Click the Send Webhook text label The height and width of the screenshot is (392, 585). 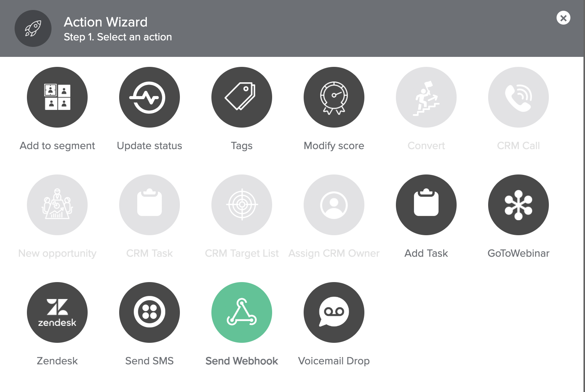click(242, 361)
